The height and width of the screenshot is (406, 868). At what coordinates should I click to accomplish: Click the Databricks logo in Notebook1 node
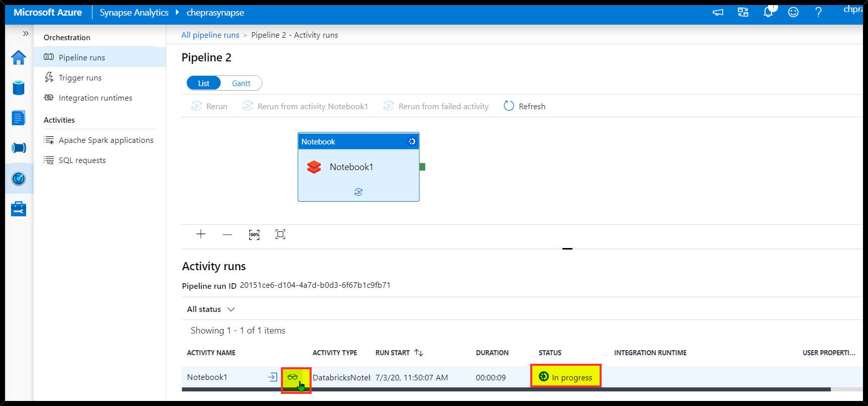click(314, 167)
